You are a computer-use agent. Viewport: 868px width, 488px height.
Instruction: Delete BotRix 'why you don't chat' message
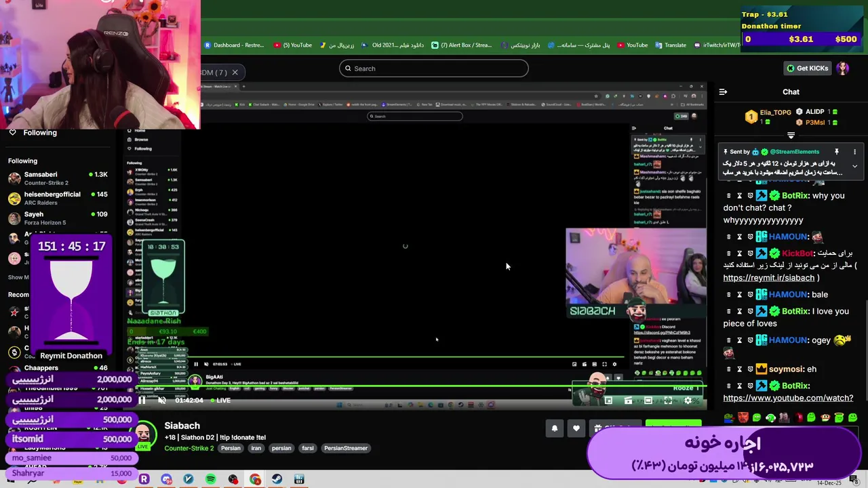coord(729,196)
